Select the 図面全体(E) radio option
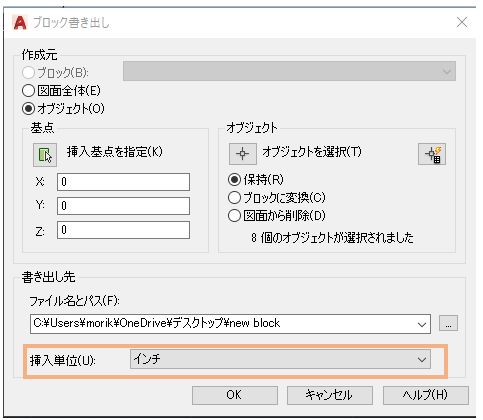The height and width of the screenshot is (420, 483). tap(28, 90)
